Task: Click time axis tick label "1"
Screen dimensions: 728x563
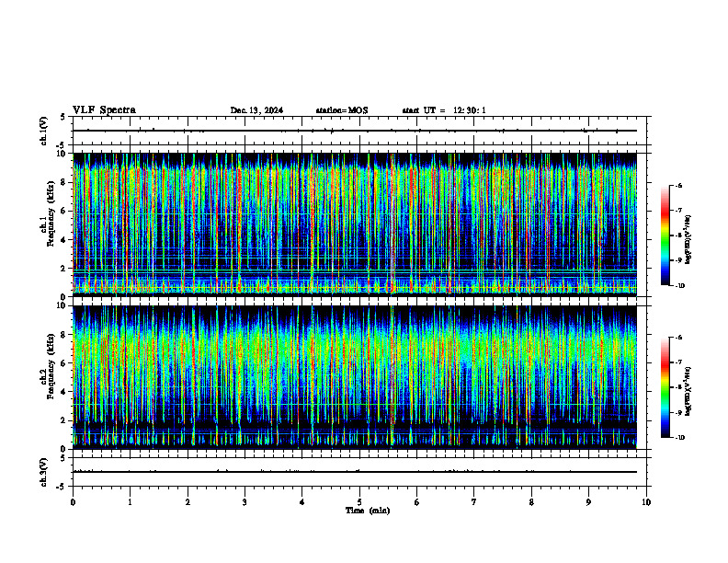Action: tap(130, 502)
